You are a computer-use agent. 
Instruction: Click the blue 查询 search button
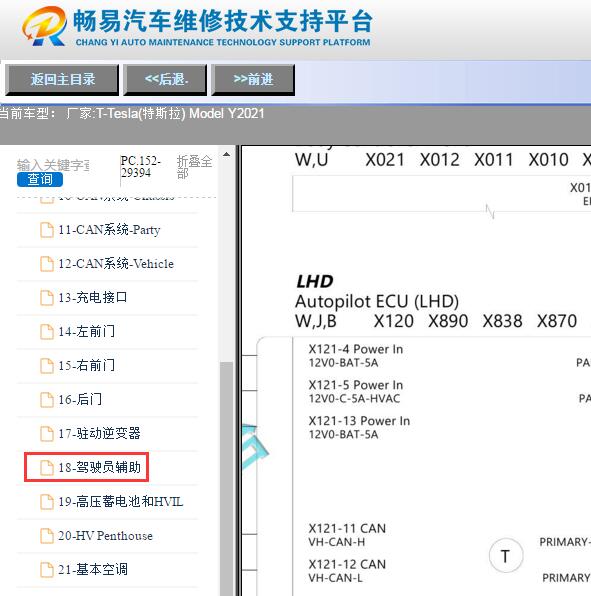[x=40, y=179]
